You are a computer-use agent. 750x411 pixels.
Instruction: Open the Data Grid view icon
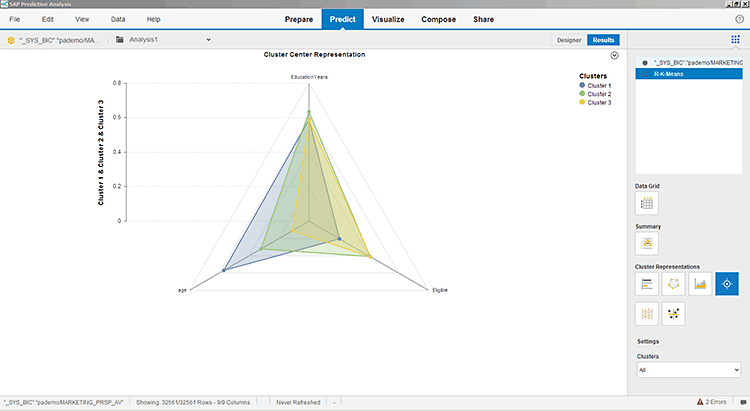(x=647, y=203)
